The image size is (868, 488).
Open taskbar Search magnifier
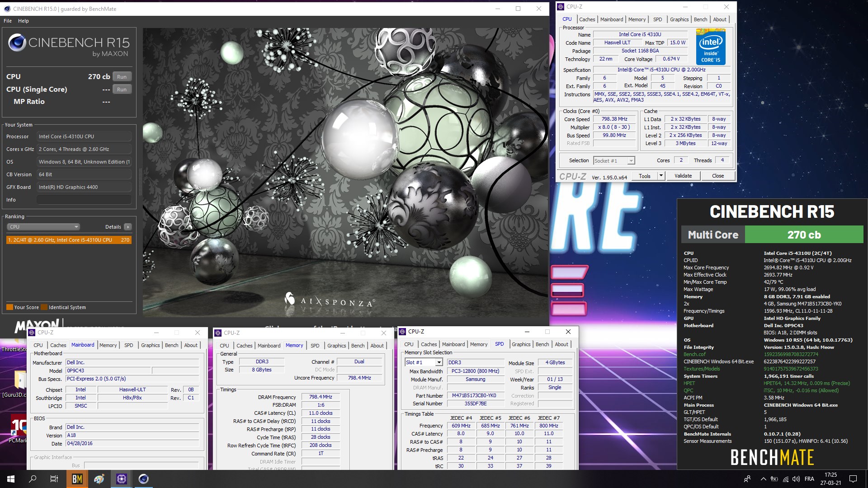click(x=33, y=479)
